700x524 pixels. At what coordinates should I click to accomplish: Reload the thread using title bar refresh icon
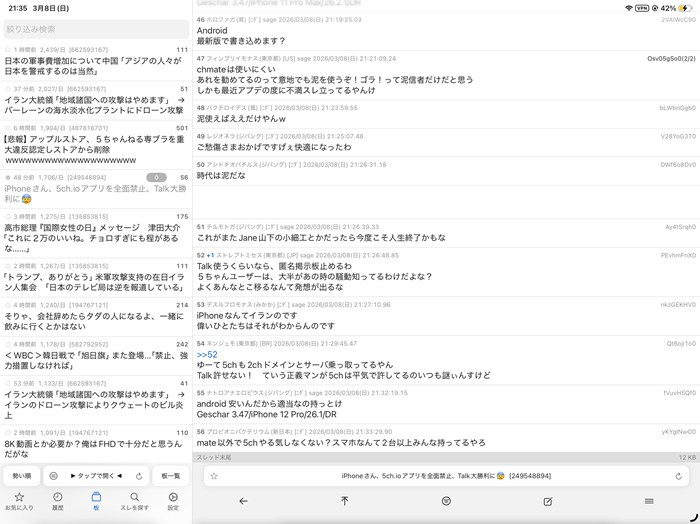(679, 477)
